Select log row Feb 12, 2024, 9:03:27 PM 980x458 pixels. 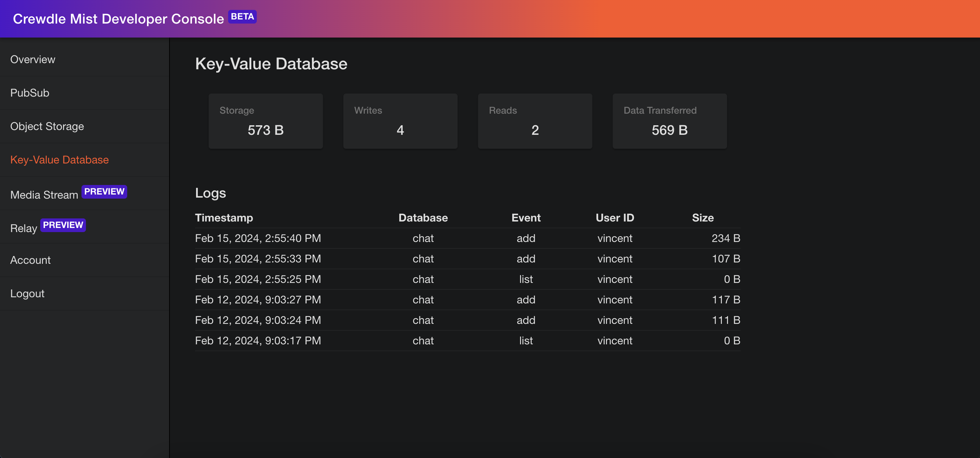467,300
